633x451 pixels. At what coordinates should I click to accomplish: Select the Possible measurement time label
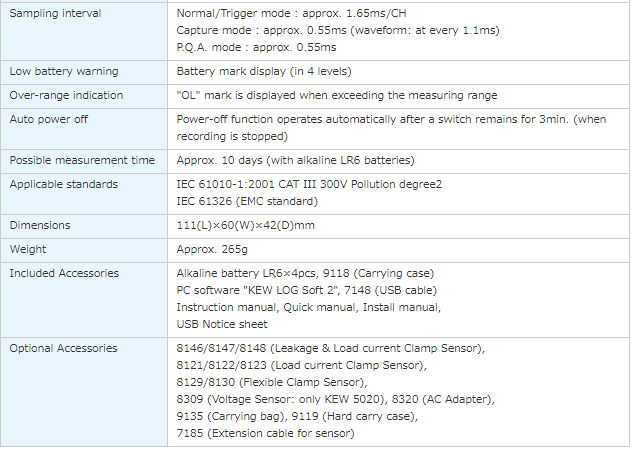[x=82, y=160]
